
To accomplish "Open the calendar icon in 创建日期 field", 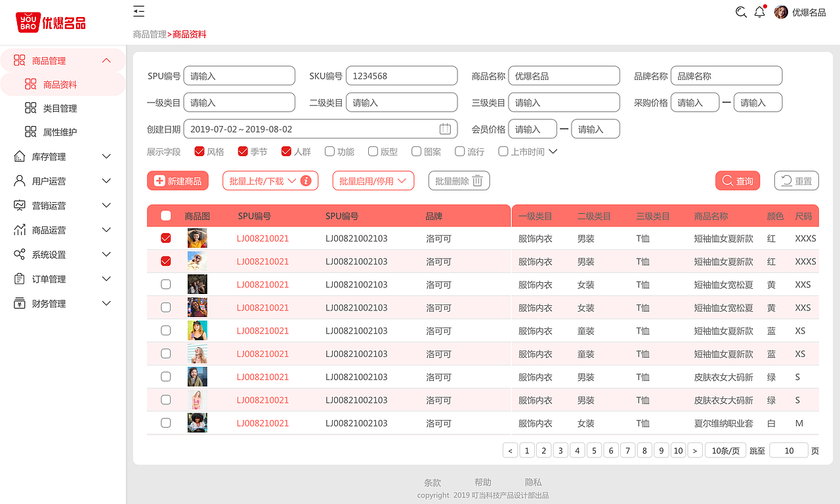I will pos(445,129).
